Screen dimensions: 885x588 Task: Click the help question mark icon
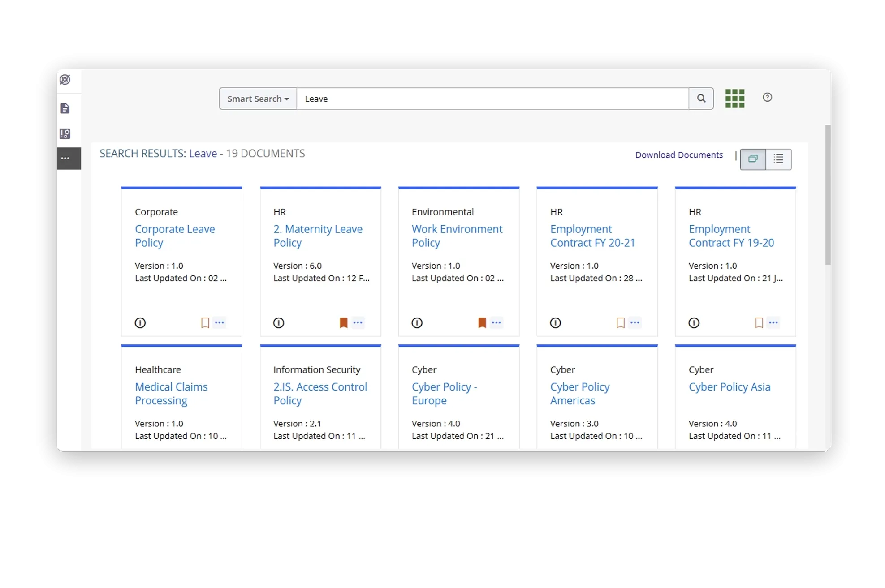click(767, 97)
